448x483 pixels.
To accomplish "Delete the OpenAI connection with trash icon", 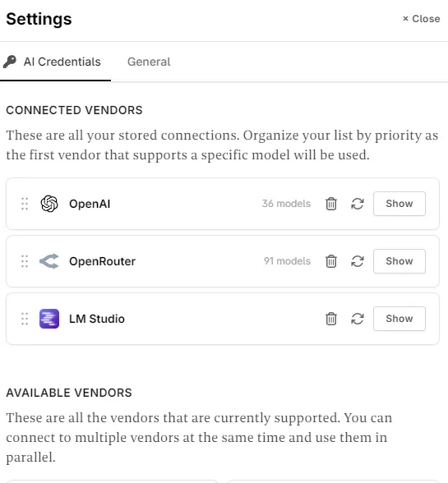I will (330, 204).
